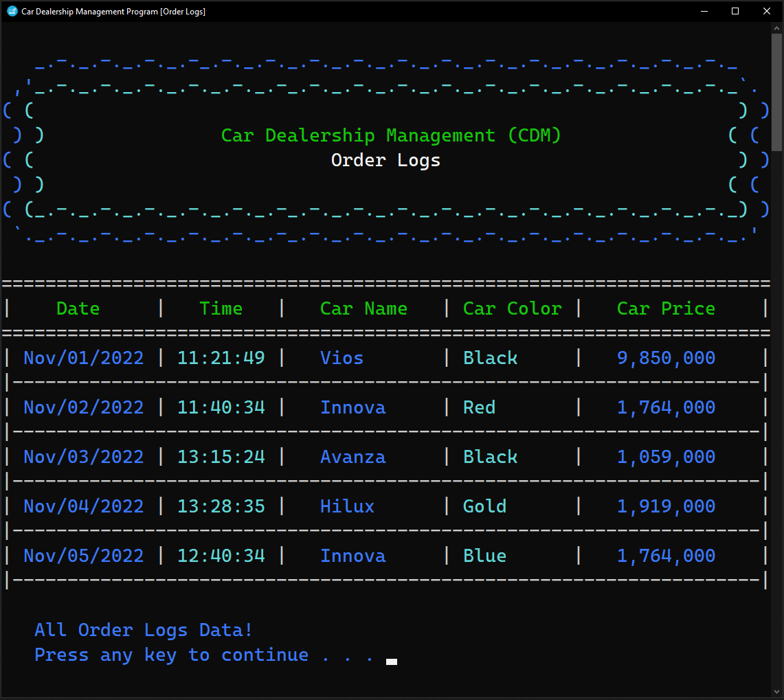Click the 'Press any key to continue' prompt

(172, 655)
